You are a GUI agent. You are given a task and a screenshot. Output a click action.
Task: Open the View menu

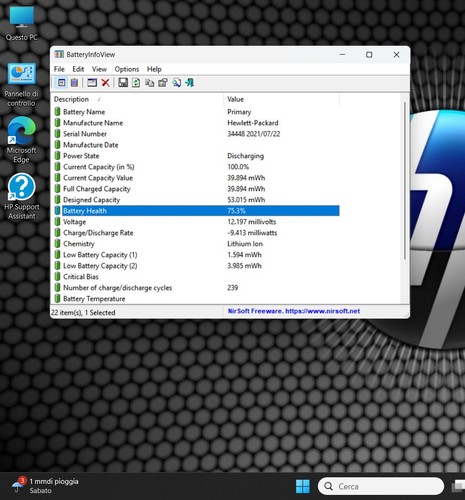99,69
